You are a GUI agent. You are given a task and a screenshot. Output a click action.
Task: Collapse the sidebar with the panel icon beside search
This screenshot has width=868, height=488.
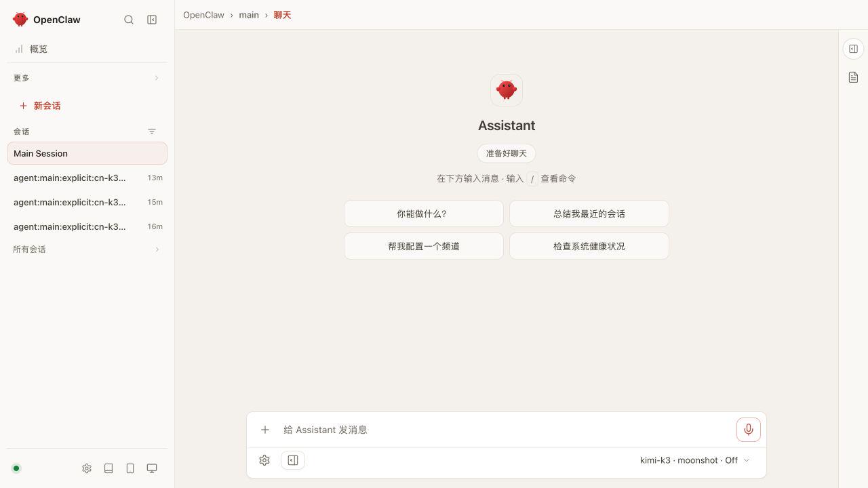(152, 20)
